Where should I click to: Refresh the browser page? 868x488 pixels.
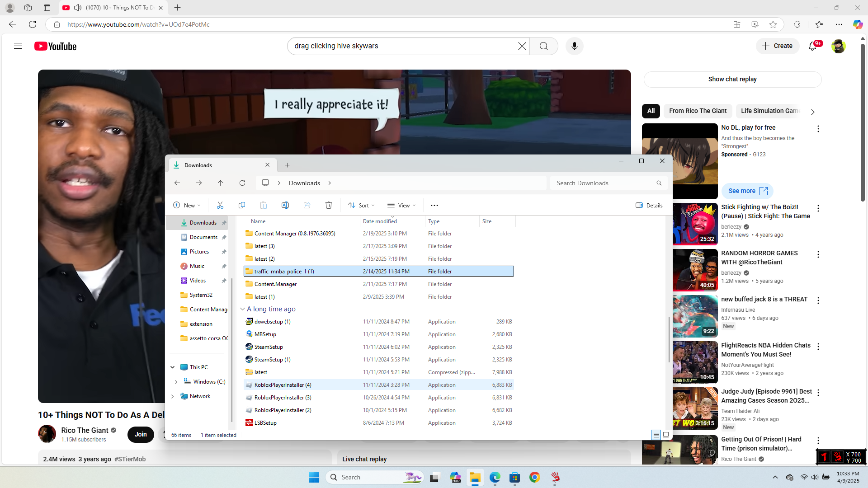coord(33,24)
